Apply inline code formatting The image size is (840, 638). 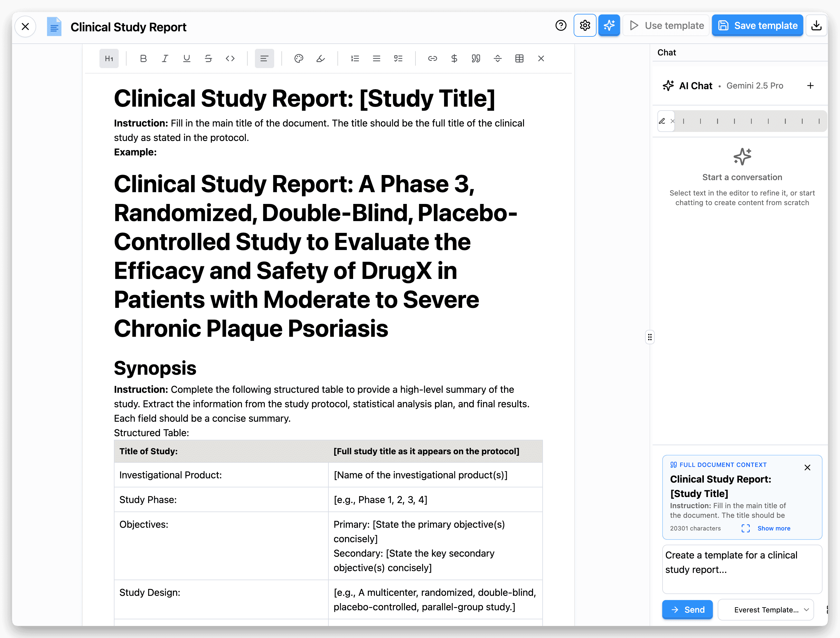[230, 58]
